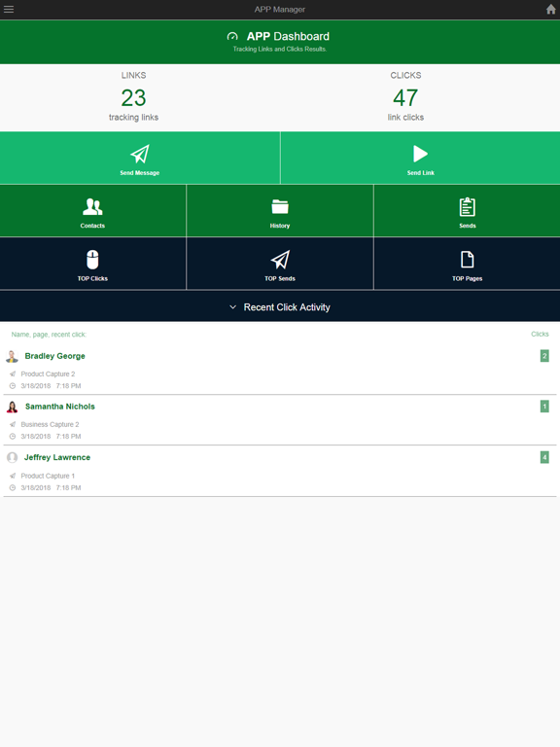Click the Send Message label
560x747 pixels.
click(140, 173)
